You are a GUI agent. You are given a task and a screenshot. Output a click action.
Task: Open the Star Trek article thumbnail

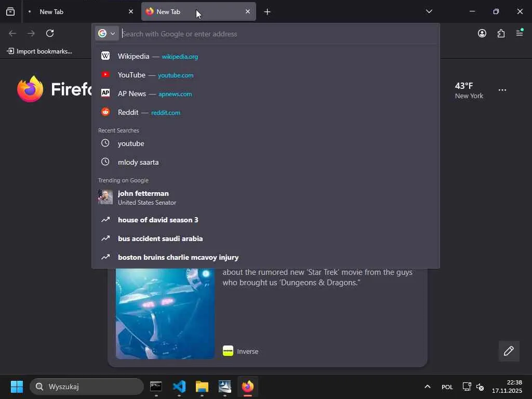pos(165,313)
